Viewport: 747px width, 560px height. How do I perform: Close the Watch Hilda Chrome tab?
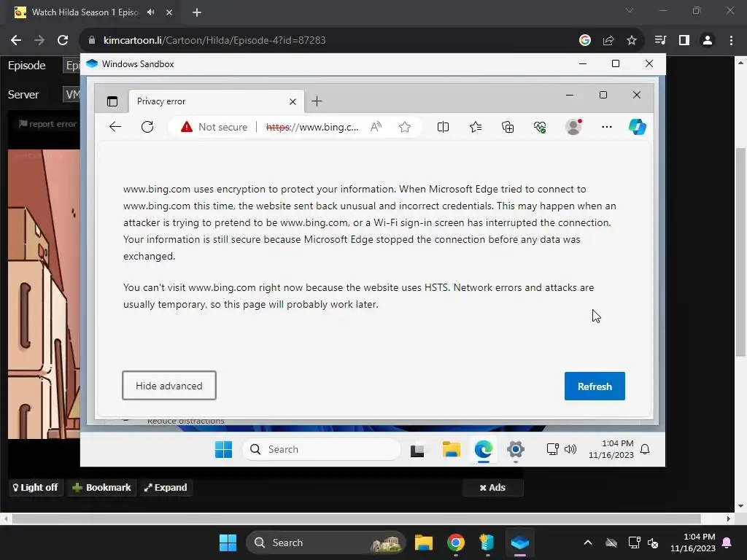tap(169, 12)
